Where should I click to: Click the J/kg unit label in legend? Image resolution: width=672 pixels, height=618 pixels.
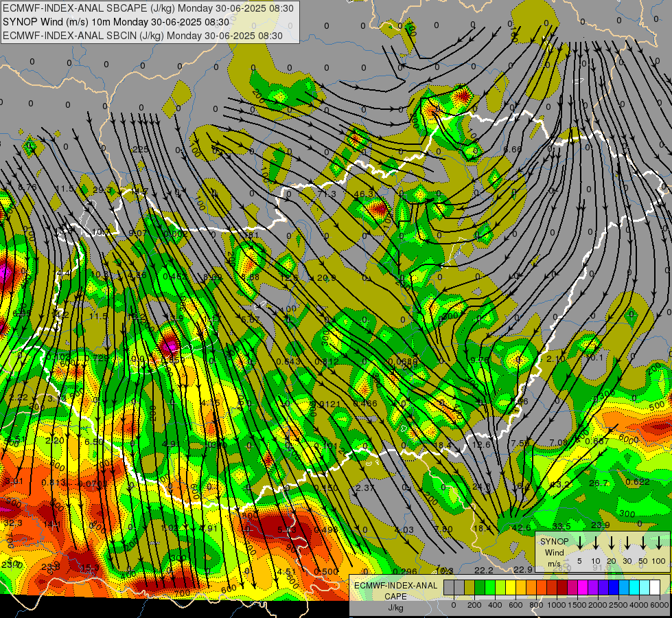pos(395,608)
